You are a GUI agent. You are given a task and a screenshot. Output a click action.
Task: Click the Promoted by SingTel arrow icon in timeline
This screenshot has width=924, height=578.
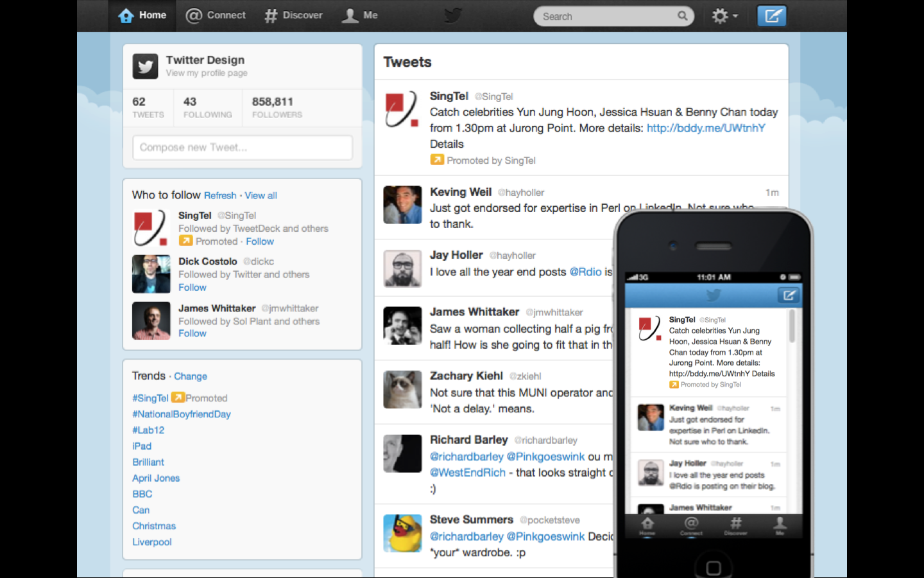(x=437, y=160)
